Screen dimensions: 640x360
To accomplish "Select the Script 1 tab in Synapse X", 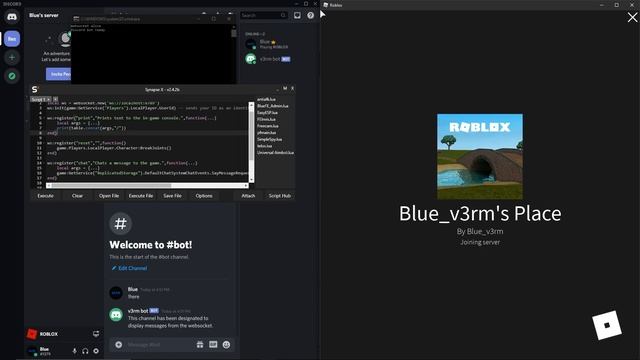I will [40, 99].
